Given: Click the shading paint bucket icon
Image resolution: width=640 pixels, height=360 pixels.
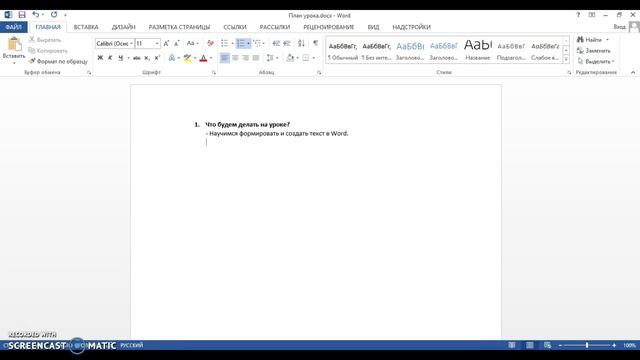Looking at the screenshot, I should click(x=290, y=58).
